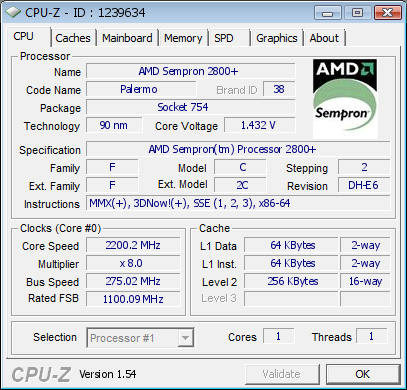Click the L1 Inst. associativity 2-way
The image size is (407, 390).
(365, 263)
